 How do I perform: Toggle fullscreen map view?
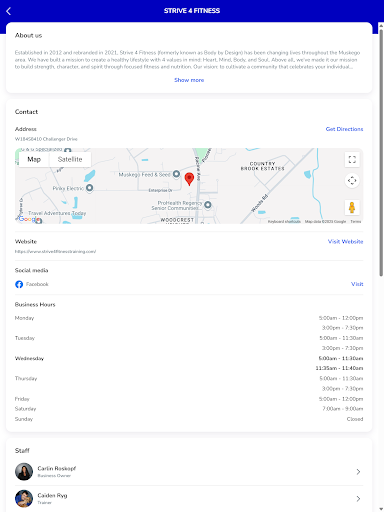point(352,159)
